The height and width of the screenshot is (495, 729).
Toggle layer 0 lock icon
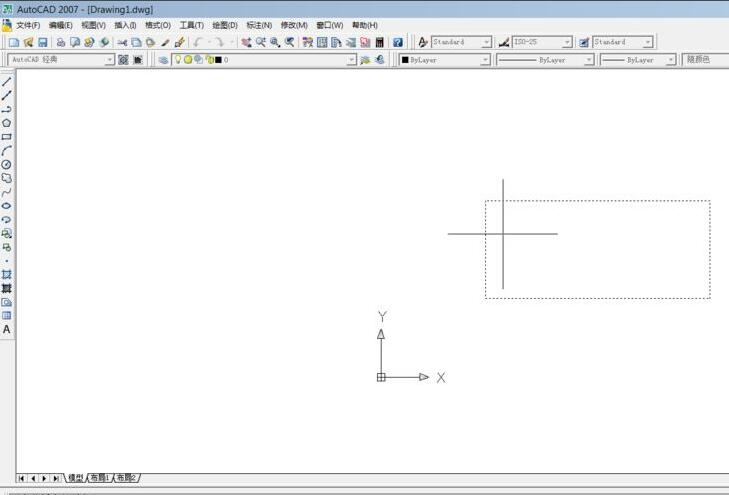click(x=209, y=59)
